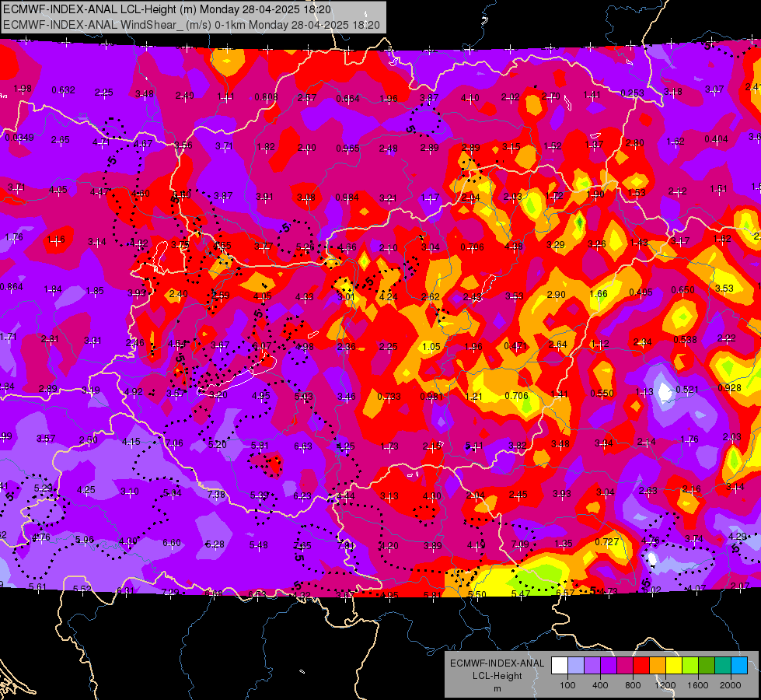Click the wind shear value 1.05
The image size is (761, 700).
431,346
